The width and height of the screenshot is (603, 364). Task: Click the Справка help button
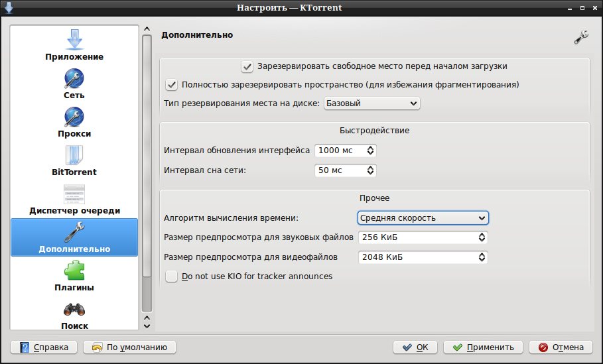pos(44,347)
